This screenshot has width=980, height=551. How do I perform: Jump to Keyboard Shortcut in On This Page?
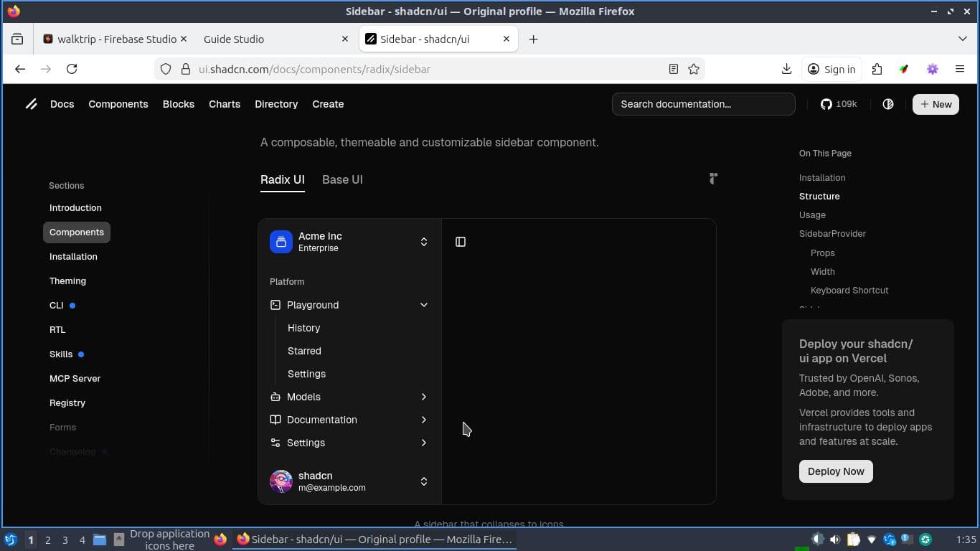(849, 290)
